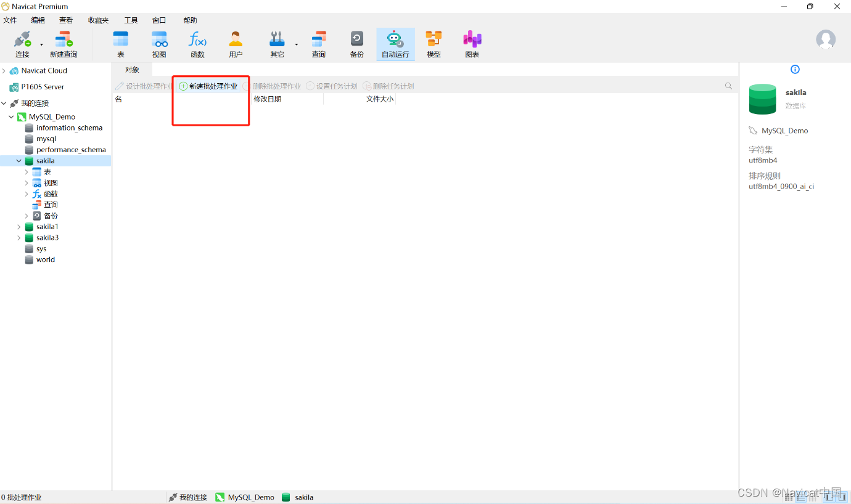
Task: Expand the sakila3 database arrow
Action: tap(18, 238)
